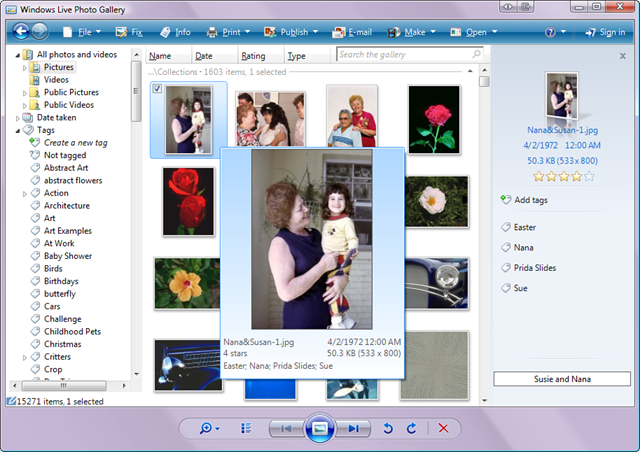Uncheck the selected Nana&Susan thumbnail checkbox

[x=158, y=90]
